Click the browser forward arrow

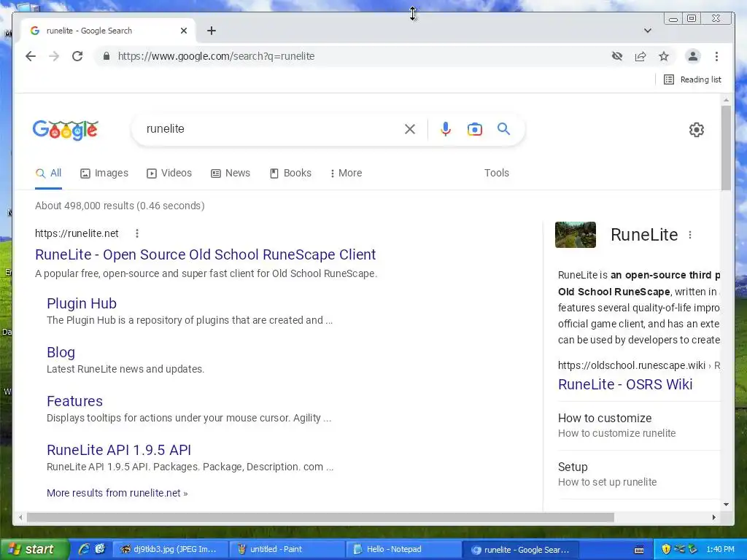[x=54, y=56]
